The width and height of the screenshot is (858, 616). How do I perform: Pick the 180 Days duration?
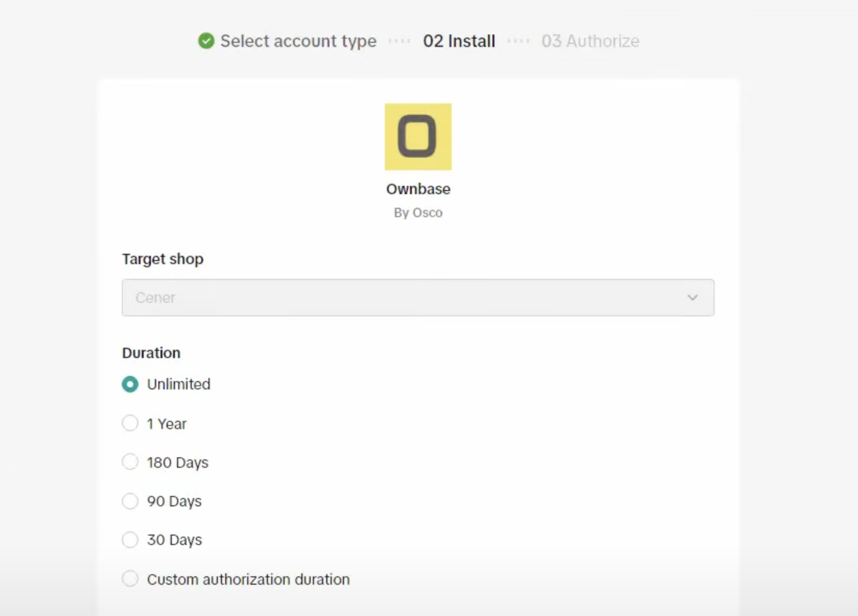pyautogui.click(x=130, y=462)
